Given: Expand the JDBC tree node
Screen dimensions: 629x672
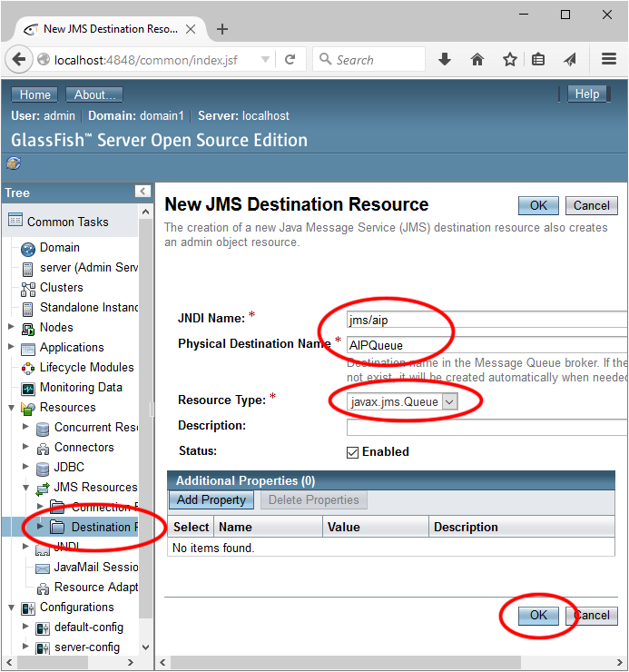Looking at the screenshot, I should (25, 466).
